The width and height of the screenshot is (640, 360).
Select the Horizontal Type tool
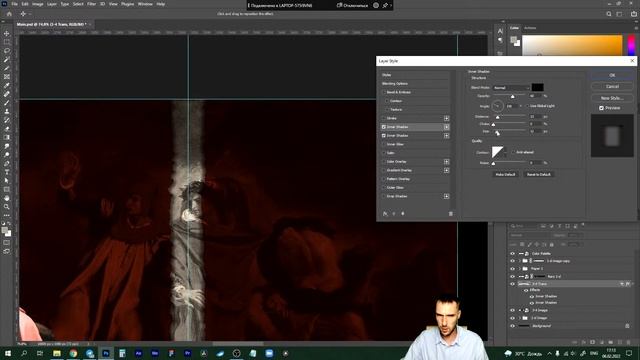(x=7, y=172)
